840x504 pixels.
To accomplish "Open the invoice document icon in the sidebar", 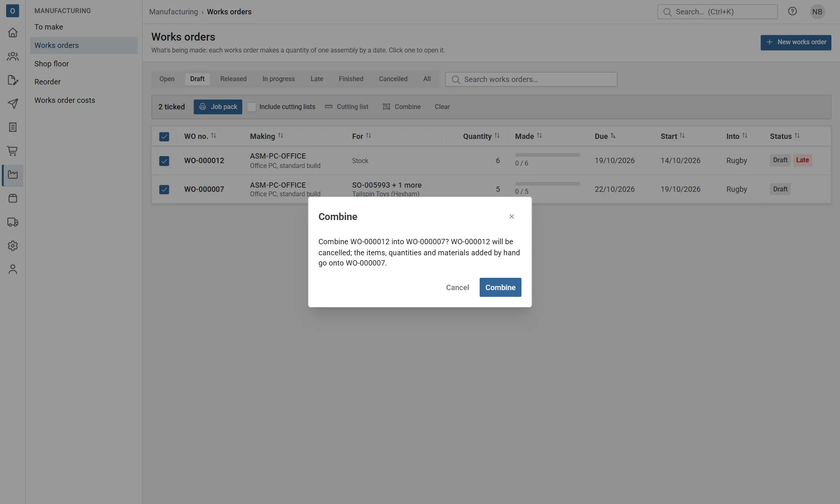I will click(13, 127).
